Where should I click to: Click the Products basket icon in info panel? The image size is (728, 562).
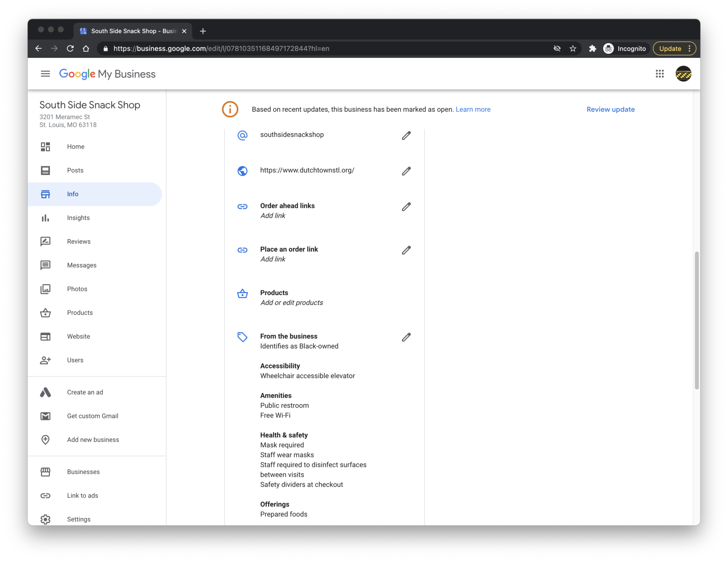(242, 294)
